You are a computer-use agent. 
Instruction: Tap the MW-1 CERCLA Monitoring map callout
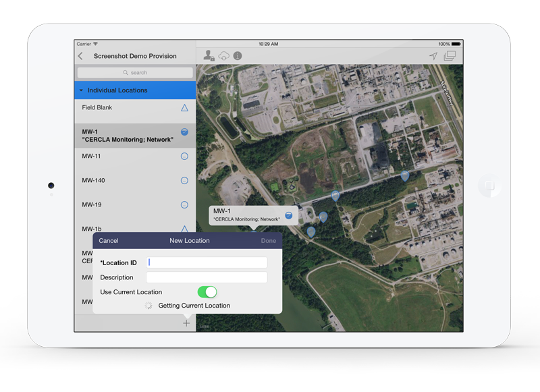point(250,215)
